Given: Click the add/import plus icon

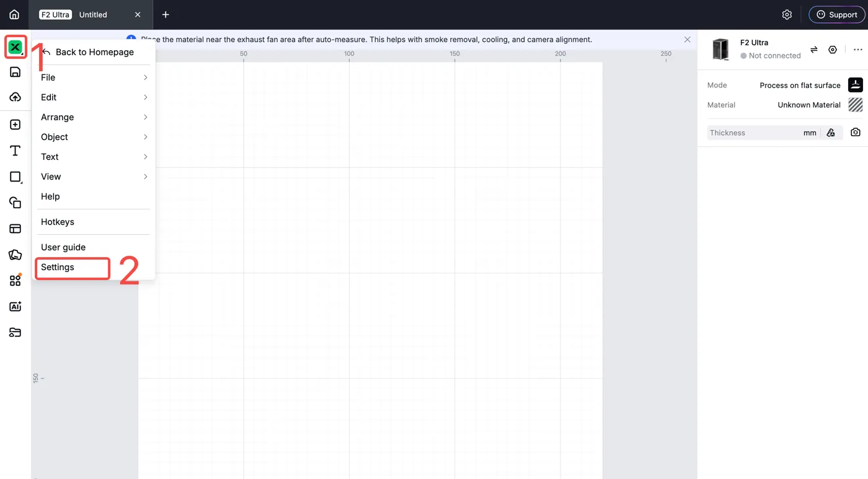Looking at the screenshot, I should (15, 125).
